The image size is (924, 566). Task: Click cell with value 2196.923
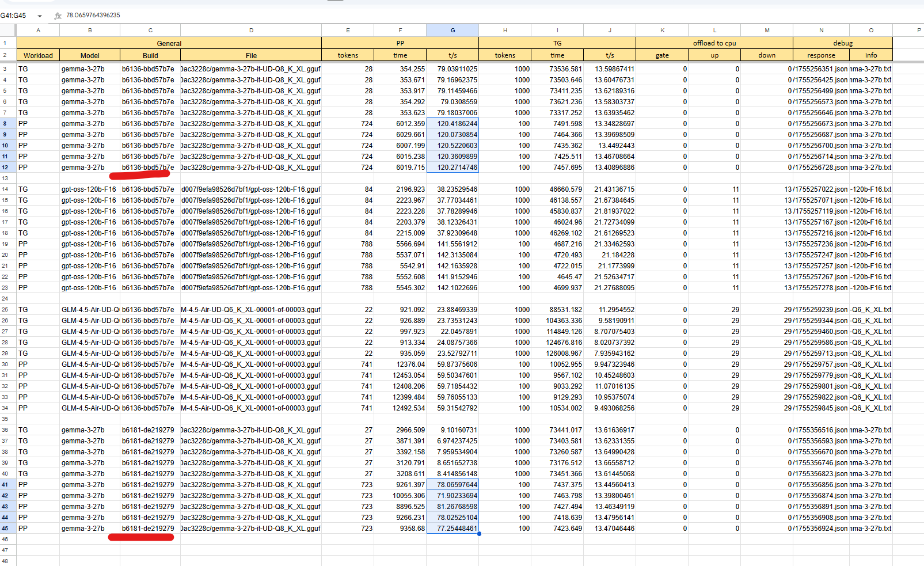tap(400, 189)
